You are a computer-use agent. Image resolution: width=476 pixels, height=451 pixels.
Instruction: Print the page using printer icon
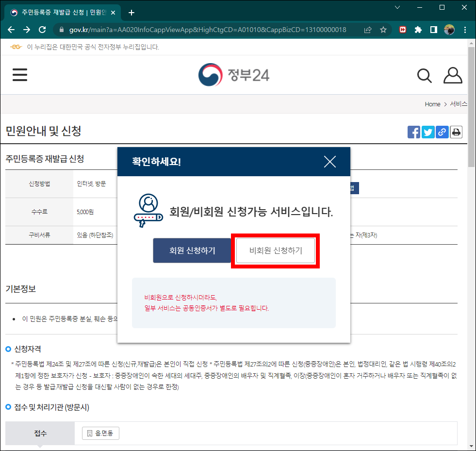(456, 132)
